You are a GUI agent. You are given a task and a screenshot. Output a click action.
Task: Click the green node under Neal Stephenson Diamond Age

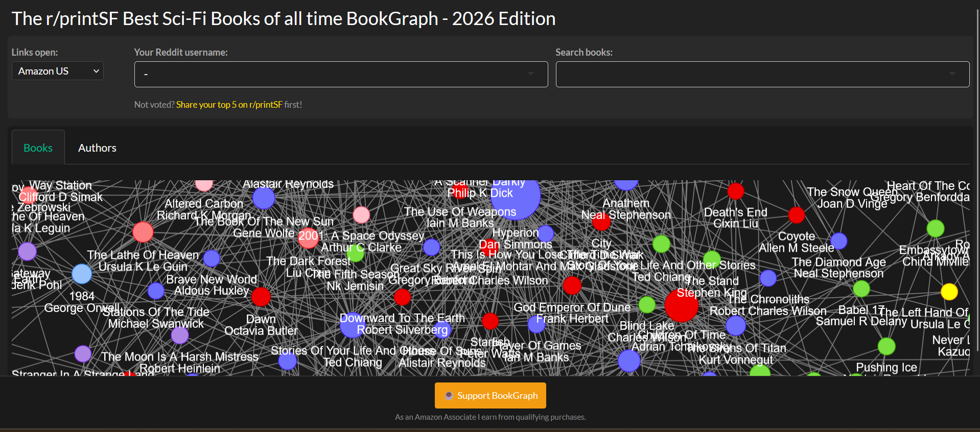point(861,289)
